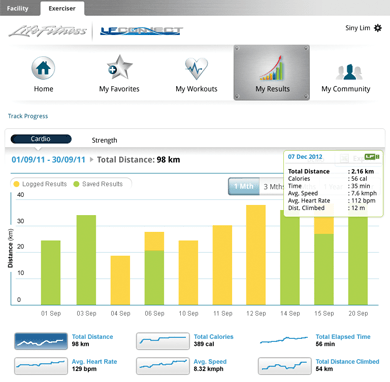Select the 1 Mth range button
Screen dimensions: 390x382
coord(244,186)
